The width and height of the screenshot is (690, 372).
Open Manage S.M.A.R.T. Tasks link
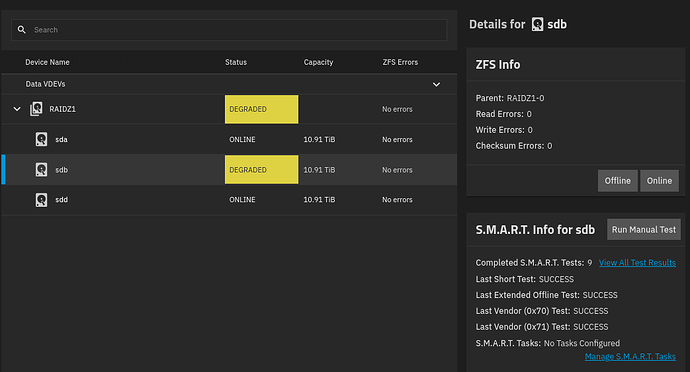point(630,357)
